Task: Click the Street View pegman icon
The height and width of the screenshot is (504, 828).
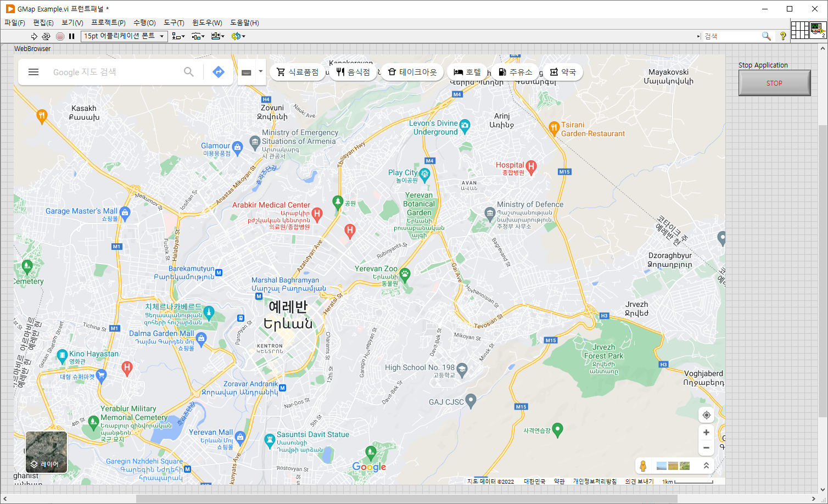Action: [x=643, y=466]
